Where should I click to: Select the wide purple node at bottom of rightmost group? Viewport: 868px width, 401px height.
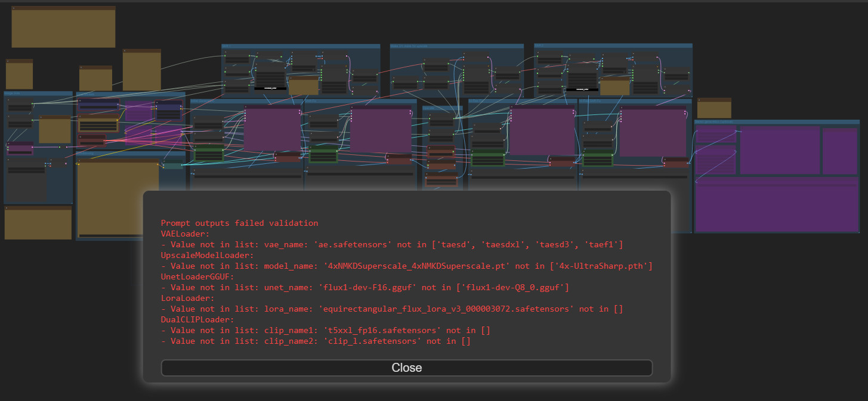coord(776,209)
